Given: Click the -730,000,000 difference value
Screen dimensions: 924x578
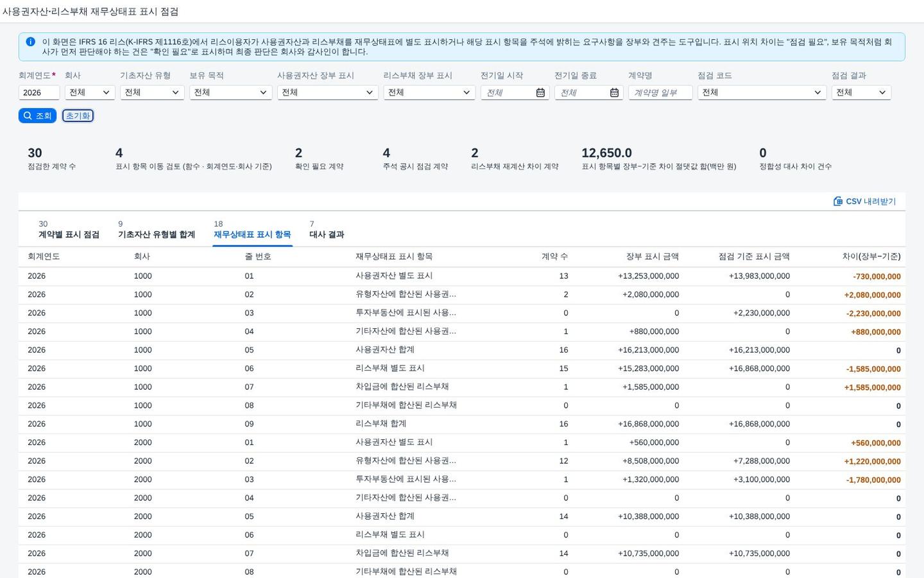Looking at the screenshot, I should (x=877, y=276).
